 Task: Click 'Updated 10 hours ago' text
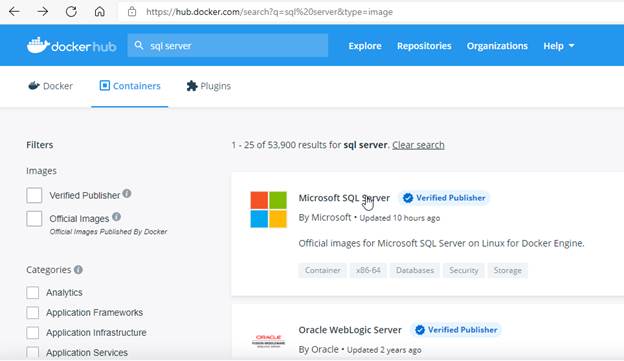click(x=400, y=218)
